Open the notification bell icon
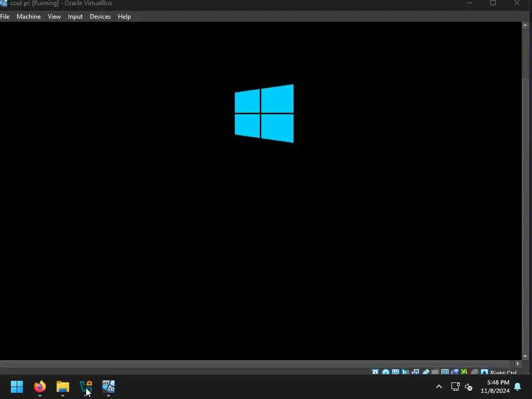This screenshot has width=532, height=399. pyautogui.click(x=518, y=387)
